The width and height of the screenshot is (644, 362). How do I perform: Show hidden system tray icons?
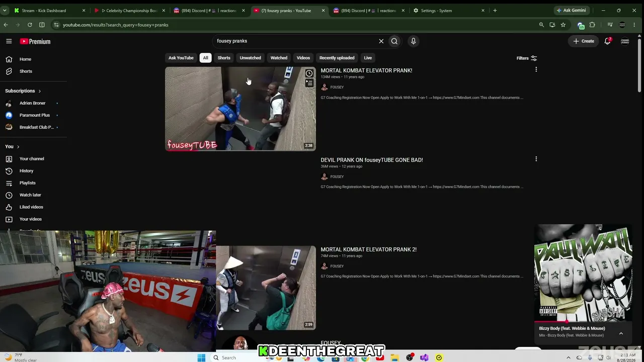569,357
